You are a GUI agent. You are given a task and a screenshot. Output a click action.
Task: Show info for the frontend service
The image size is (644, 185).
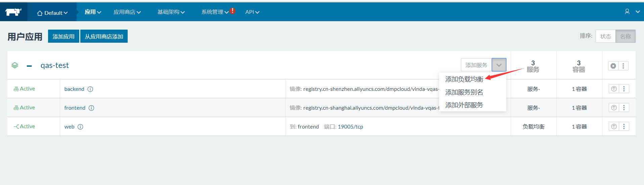pyautogui.click(x=91, y=108)
